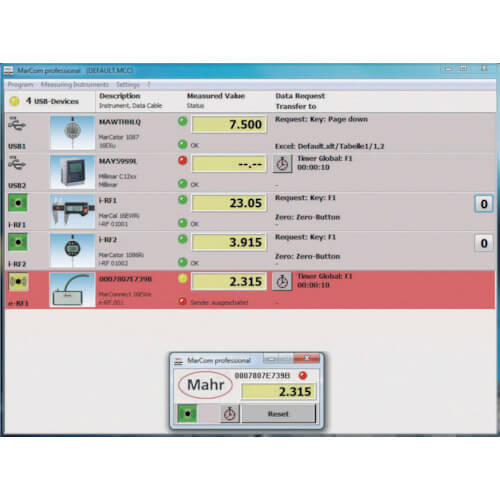Click the MAY5959L device name
Screen dimensions: 500x500
pos(118,161)
